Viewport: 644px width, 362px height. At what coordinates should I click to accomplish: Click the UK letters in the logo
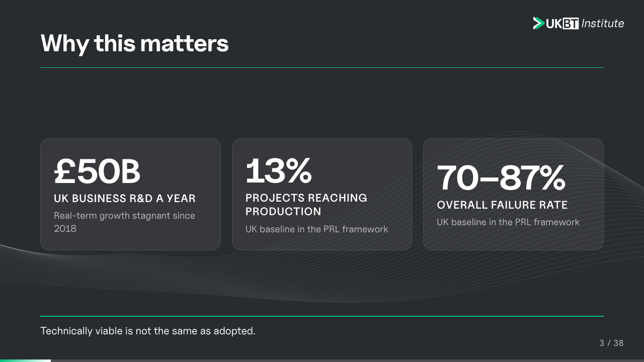click(554, 24)
